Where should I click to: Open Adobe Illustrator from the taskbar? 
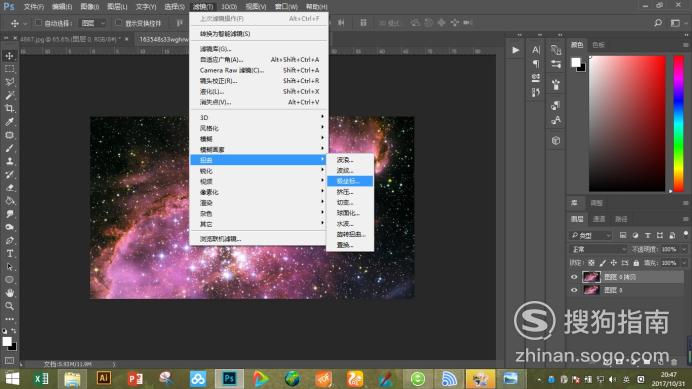(x=104, y=378)
